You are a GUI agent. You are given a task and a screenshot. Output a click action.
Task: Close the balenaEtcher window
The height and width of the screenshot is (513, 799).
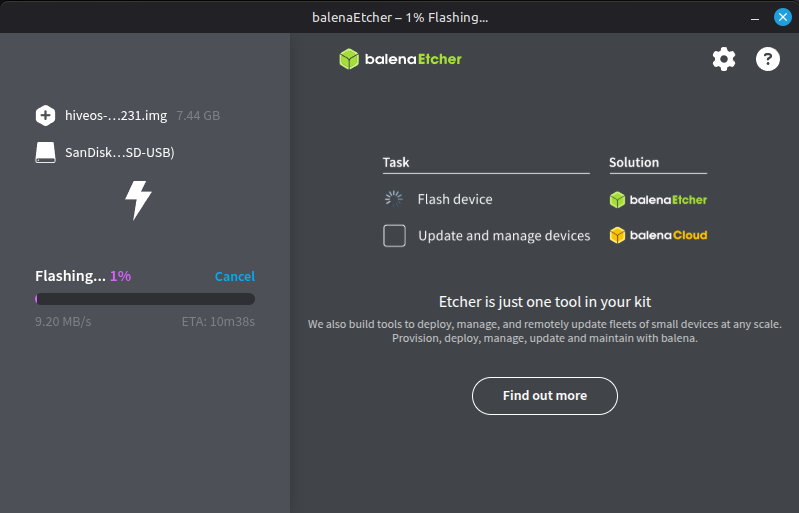[x=783, y=17]
